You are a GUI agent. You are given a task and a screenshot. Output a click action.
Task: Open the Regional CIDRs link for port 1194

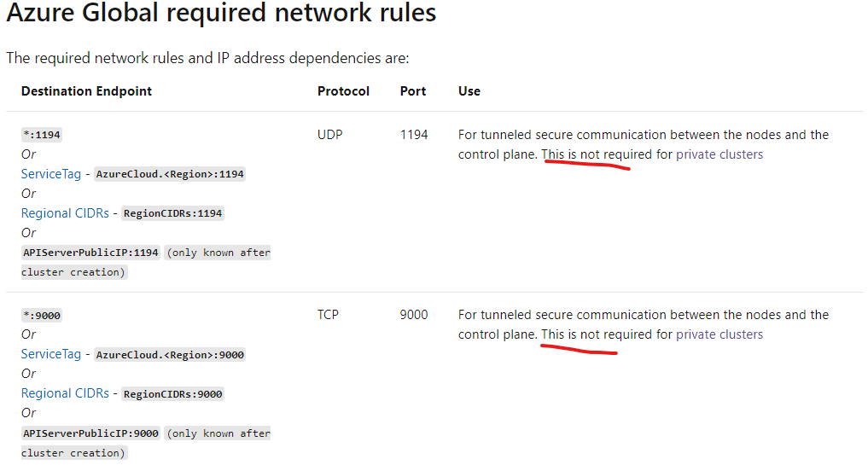pyautogui.click(x=65, y=213)
